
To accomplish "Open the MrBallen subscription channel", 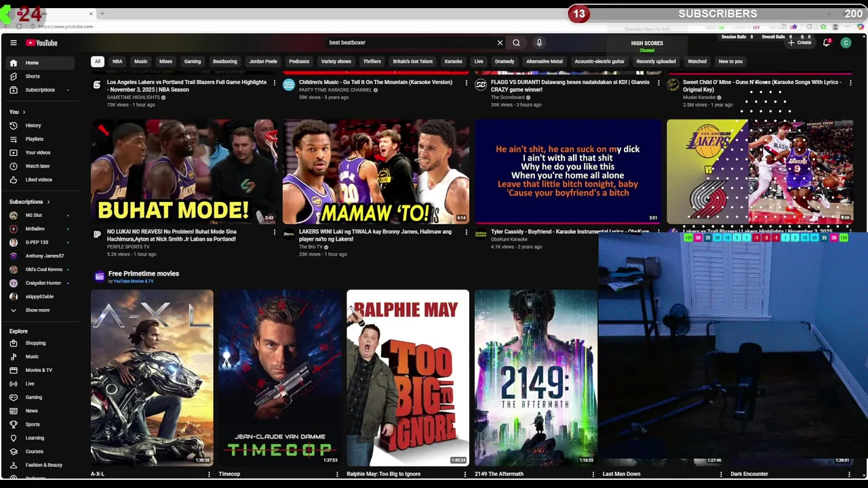I will (41, 228).
